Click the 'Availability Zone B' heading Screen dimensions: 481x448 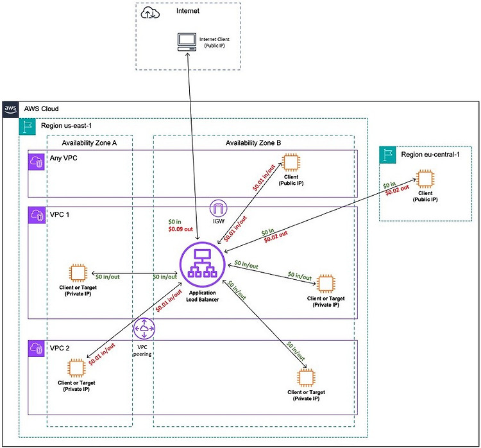(253, 142)
